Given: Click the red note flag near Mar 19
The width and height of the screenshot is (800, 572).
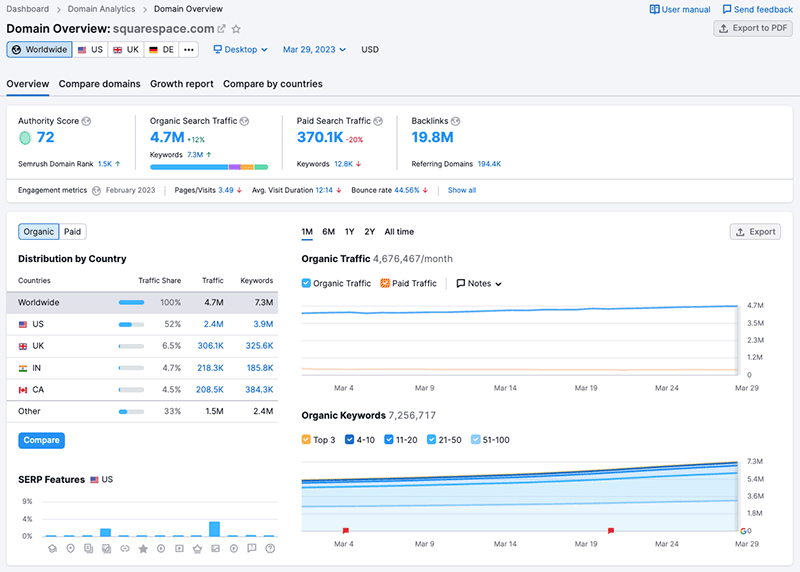Looking at the screenshot, I should 611,531.
